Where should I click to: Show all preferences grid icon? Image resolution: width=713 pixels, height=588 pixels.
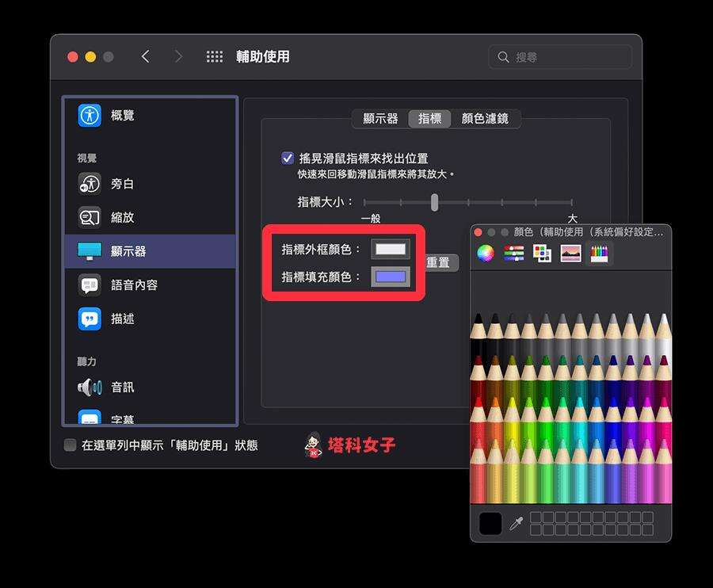tap(215, 56)
